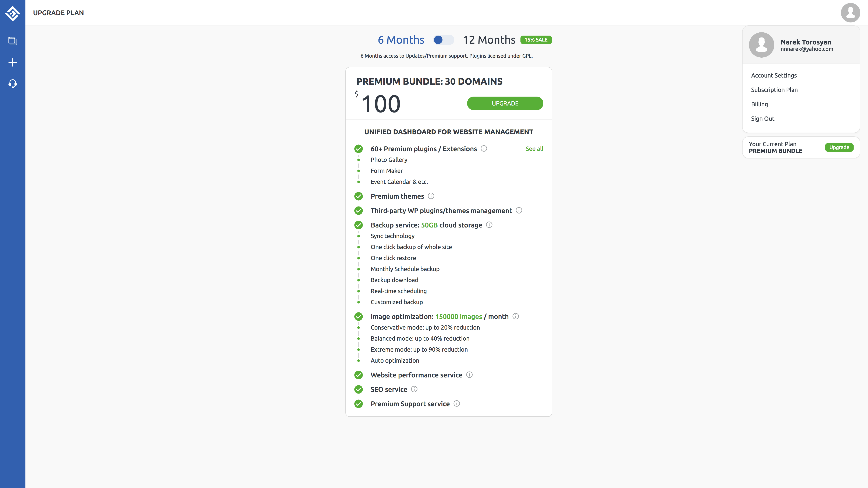The image size is (868, 488).
Task: Select Billing in the profile menu
Action: click(759, 104)
